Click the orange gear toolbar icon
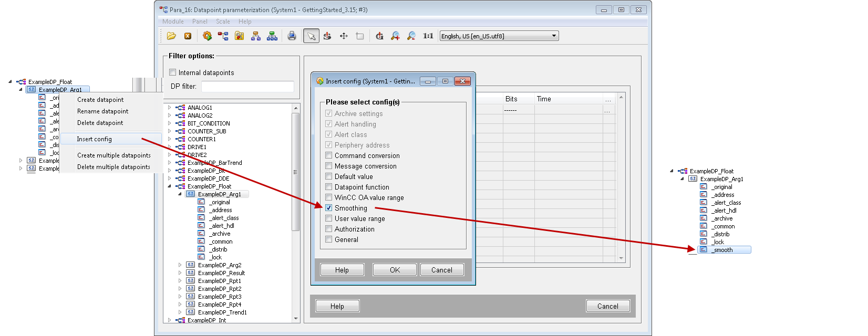 pyautogui.click(x=207, y=36)
